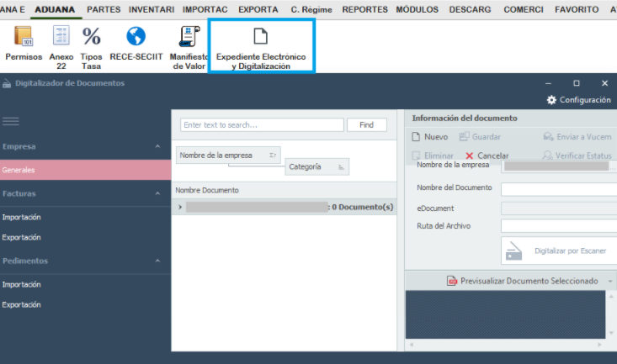
Task: Collapse the Facturas sidebar section
Action: point(157,193)
